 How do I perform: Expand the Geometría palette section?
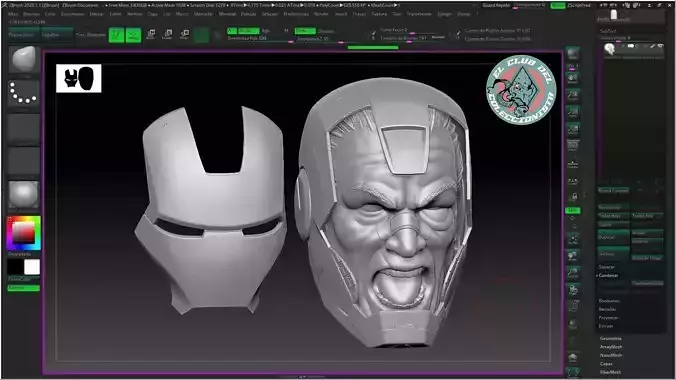tap(611, 339)
